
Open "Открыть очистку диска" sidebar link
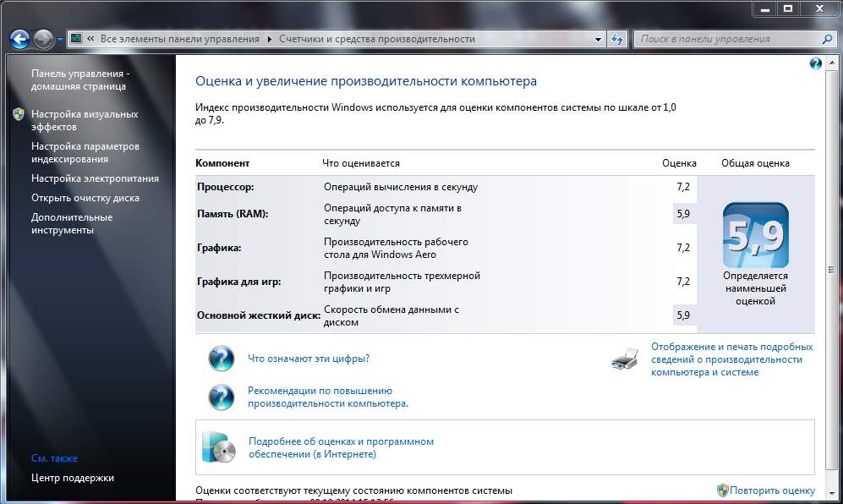tap(85, 198)
